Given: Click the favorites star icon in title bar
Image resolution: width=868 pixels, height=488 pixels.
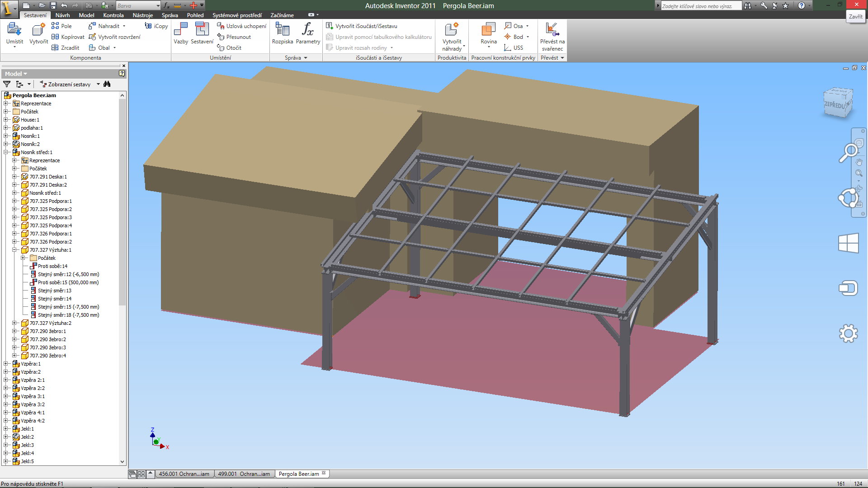Looking at the screenshot, I should click(x=785, y=5).
